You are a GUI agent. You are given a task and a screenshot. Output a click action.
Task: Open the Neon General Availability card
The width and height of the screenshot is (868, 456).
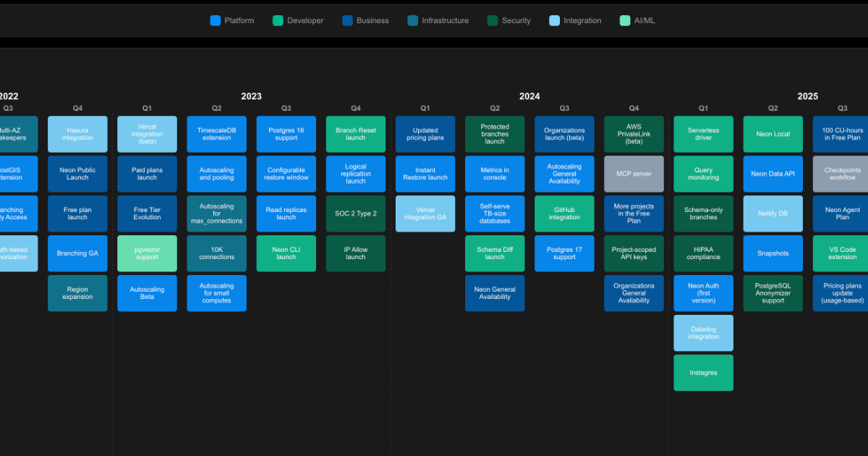click(495, 293)
